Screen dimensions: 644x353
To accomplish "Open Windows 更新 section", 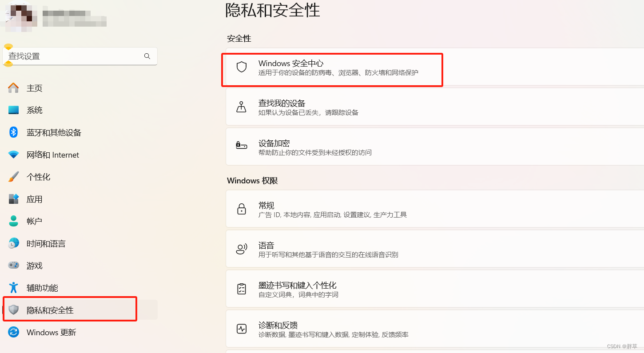I will click(80, 332).
